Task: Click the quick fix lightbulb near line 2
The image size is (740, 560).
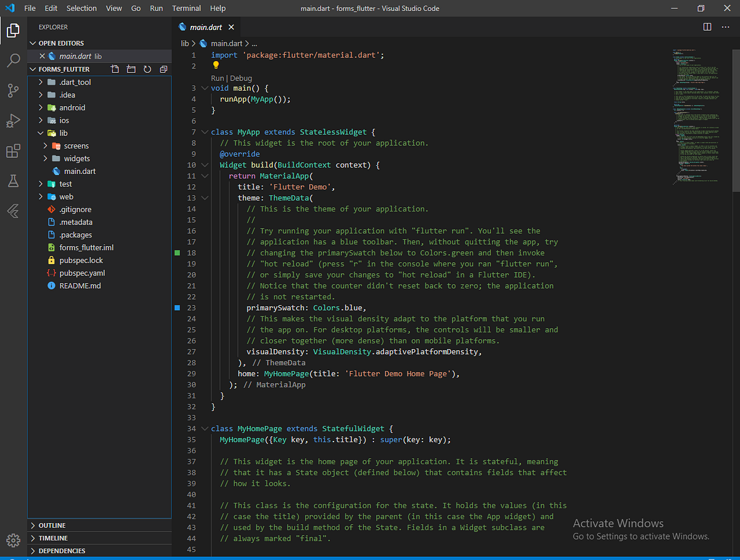Action: coord(217,66)
